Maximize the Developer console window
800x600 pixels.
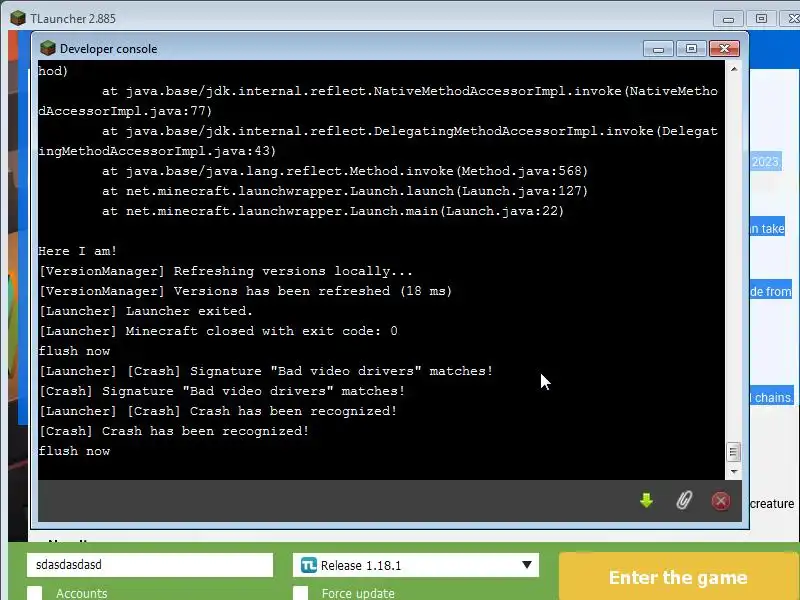(x=691, y=49)
